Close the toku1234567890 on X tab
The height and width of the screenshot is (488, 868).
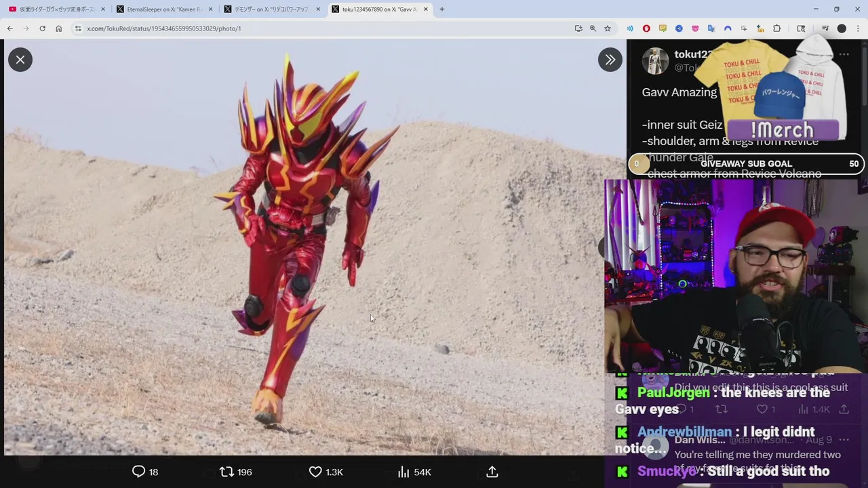(x=426, y=9)
